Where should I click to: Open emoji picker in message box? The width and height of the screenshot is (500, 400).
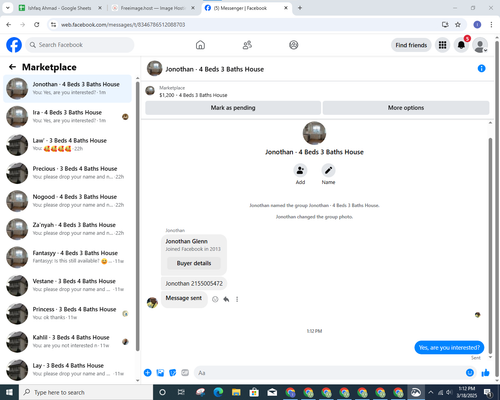click(x=470, y=373)
